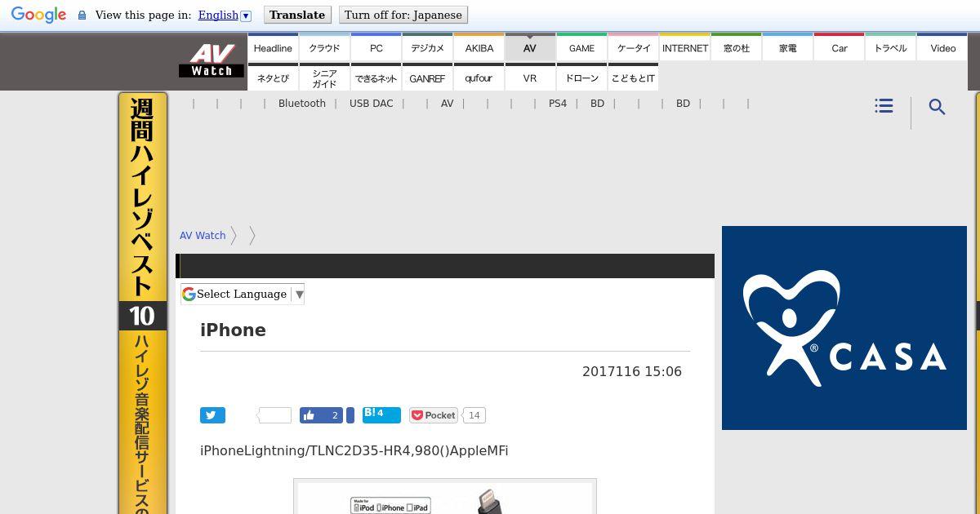Click the AV Watch breadcrumb link
Screen dimensions: 980x514
coord(203,235)
